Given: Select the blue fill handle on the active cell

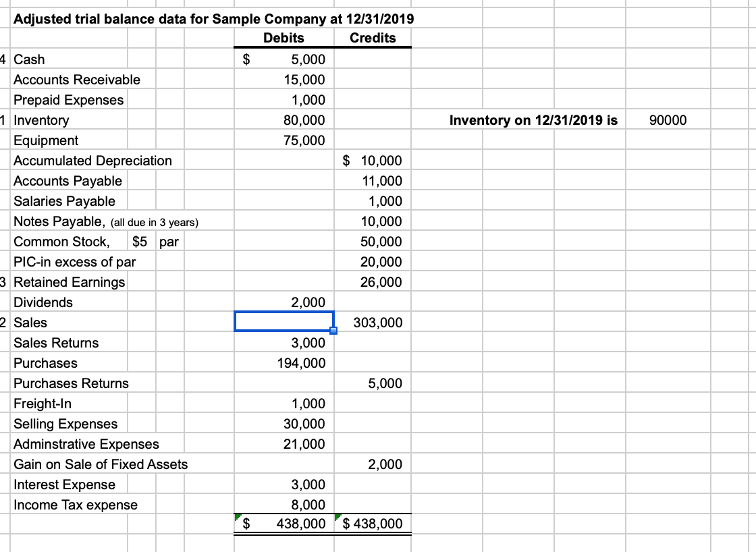Looking at the screenshot, I should pyautogui.click(x=333, y=331).
